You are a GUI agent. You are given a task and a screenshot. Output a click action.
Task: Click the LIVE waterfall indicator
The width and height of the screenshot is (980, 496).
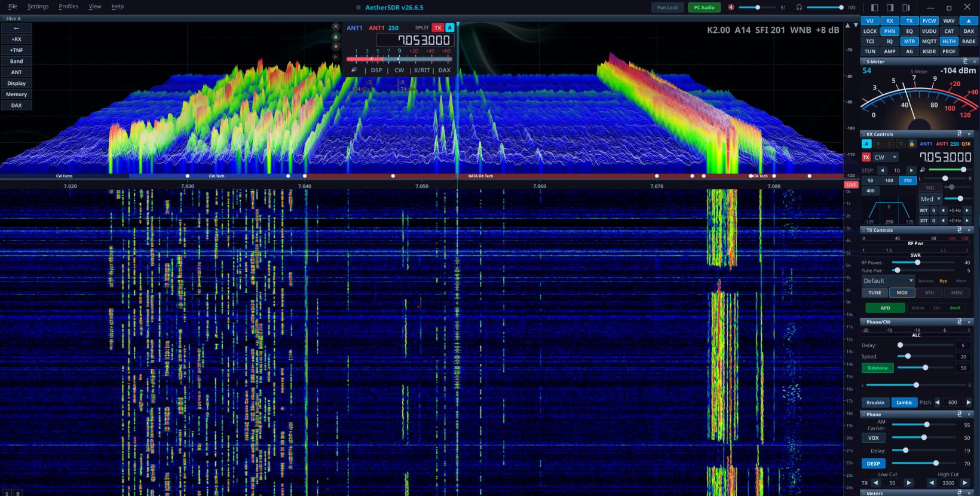pyautogui.click(x=851, y=185)
